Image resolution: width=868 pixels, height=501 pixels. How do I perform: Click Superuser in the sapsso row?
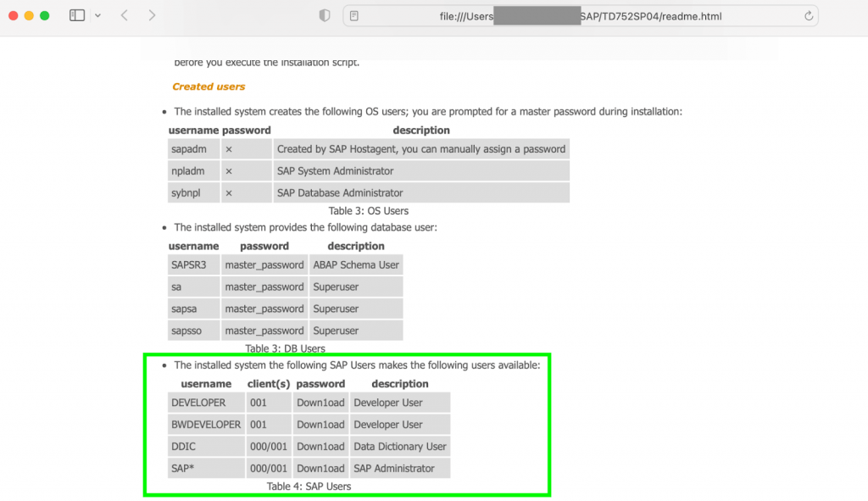356,331
